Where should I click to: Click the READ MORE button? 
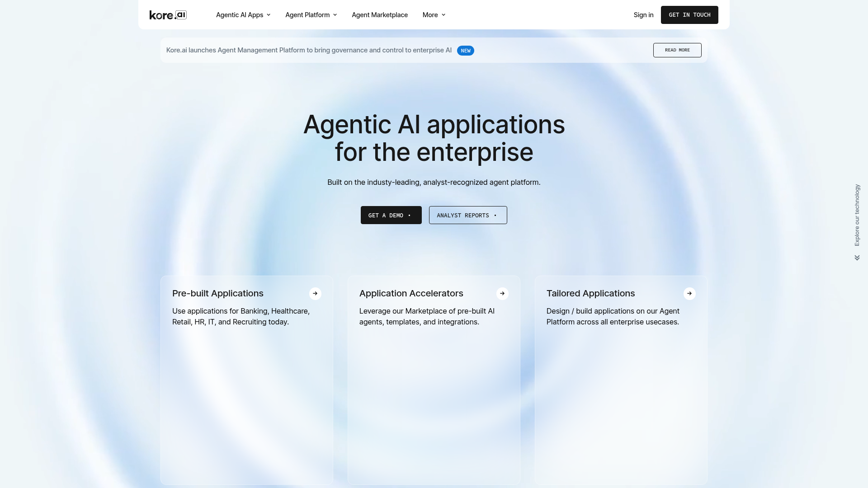[x=677, y=50]
